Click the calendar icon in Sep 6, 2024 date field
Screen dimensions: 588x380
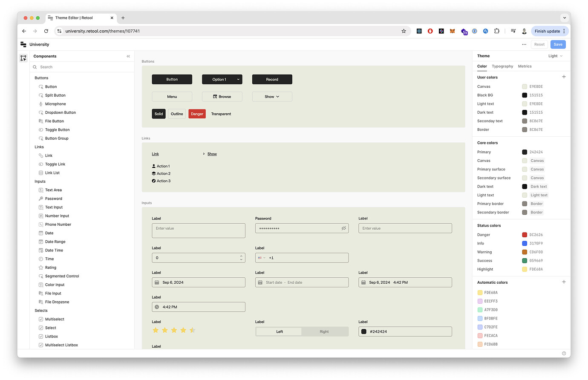(157, 282)
